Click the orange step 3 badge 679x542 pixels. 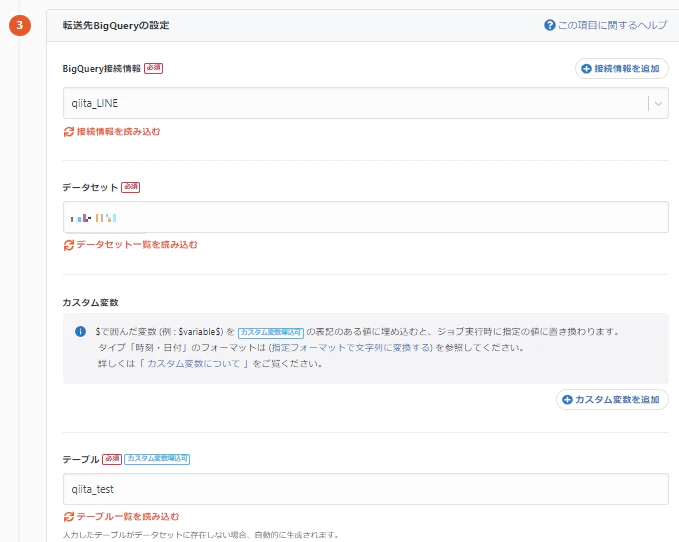19,25
